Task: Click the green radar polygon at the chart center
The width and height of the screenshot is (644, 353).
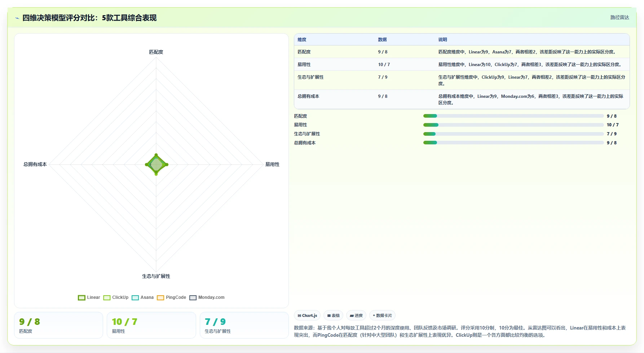Action: [156, 165]
